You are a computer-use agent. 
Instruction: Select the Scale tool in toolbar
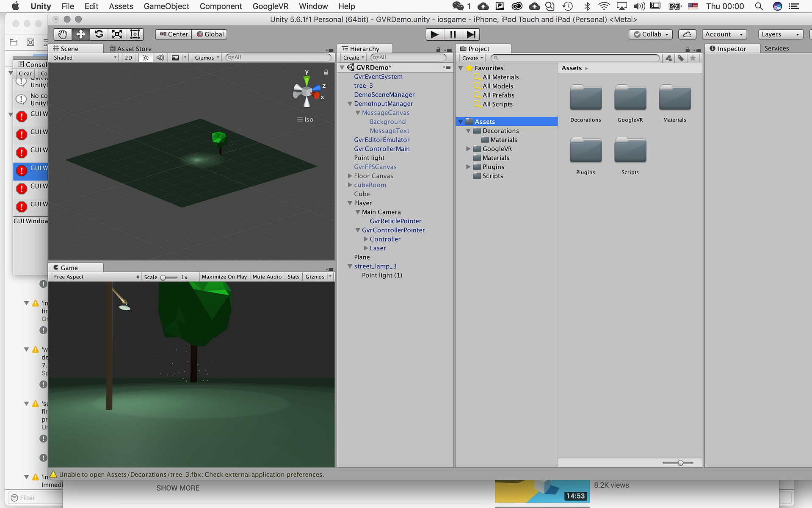tap(117, 34)
